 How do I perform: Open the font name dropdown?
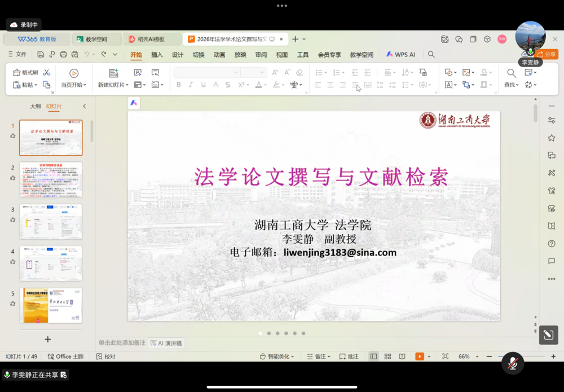pos(236,72)
